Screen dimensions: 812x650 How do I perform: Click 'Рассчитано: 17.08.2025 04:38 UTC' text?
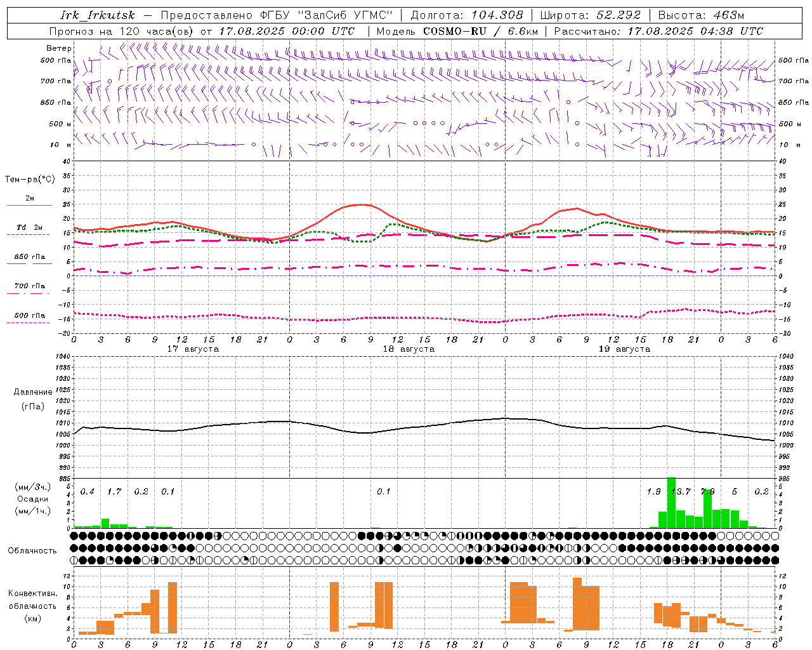(x=658, y=31)
